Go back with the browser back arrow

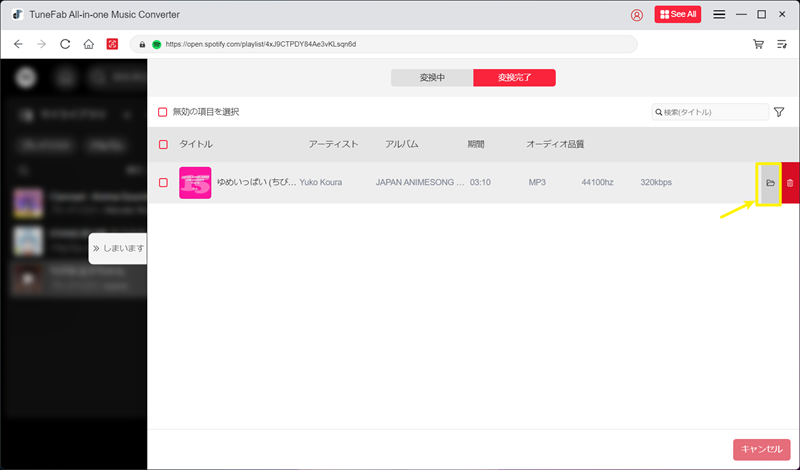[18, 44]
